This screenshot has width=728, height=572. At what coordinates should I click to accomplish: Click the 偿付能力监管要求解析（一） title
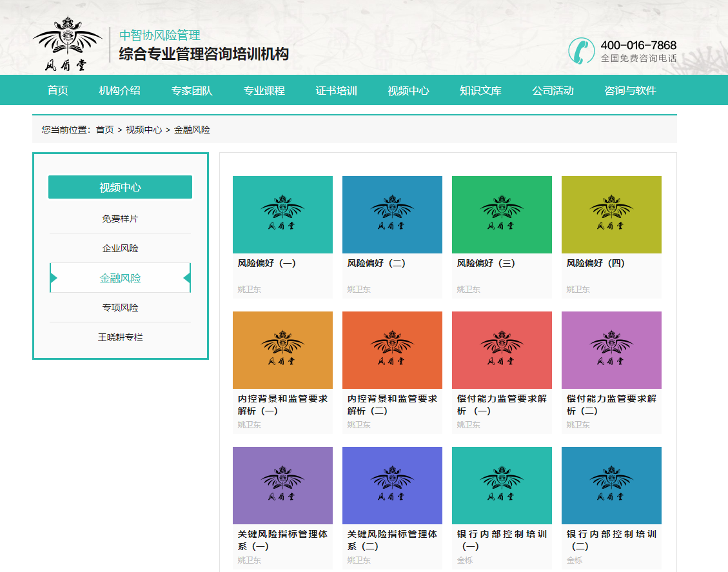coord(502,405)
